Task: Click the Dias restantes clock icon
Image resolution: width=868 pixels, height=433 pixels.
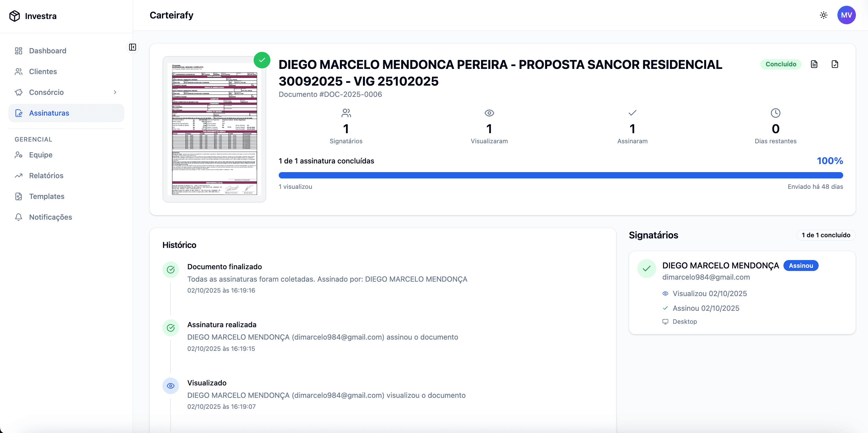Action: coord(776,113)
